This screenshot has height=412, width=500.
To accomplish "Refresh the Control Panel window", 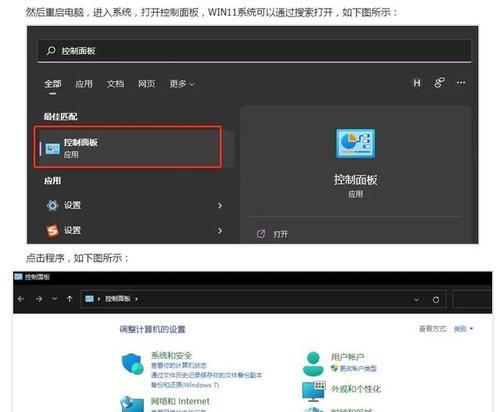I will pos(436,300).
